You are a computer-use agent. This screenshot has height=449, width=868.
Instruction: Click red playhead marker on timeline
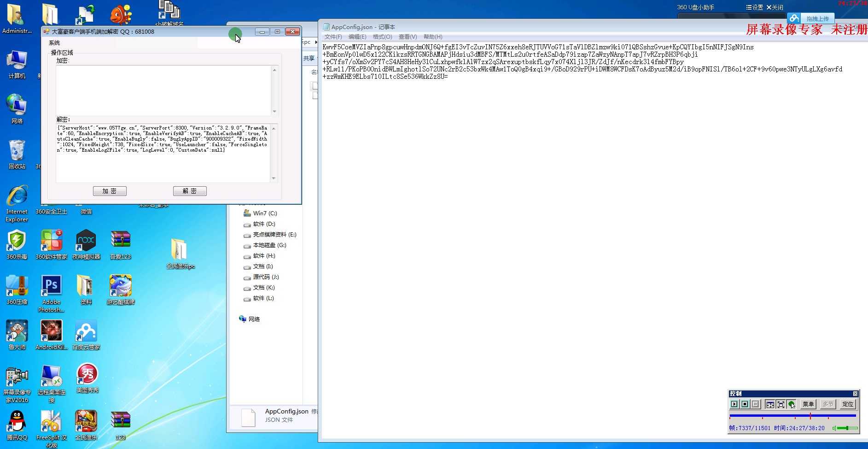pyautogui.click(x=810, y=416)
